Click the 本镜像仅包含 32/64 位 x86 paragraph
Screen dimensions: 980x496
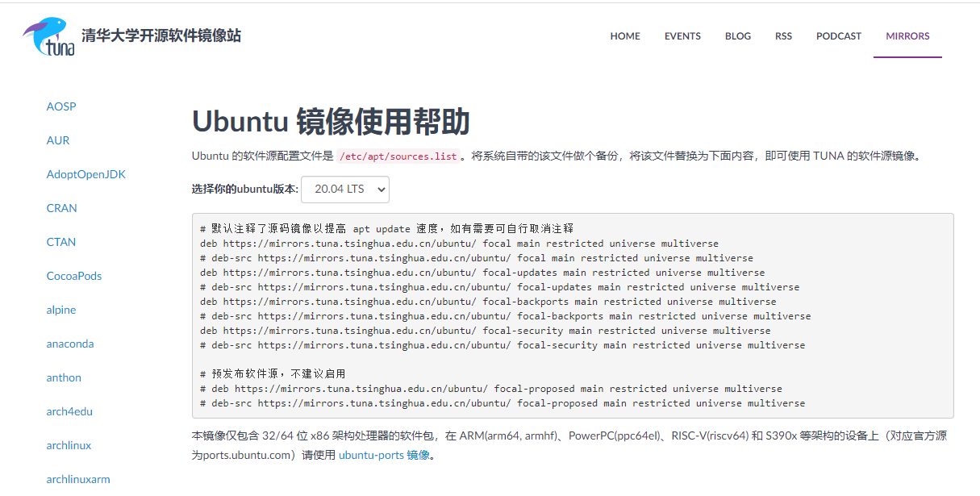click(569, 445)
